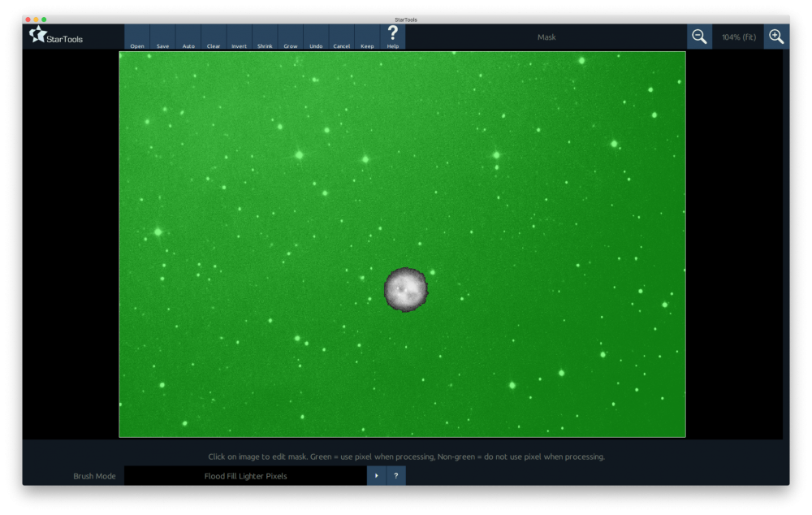Grow the mask area

coord(291,37)
